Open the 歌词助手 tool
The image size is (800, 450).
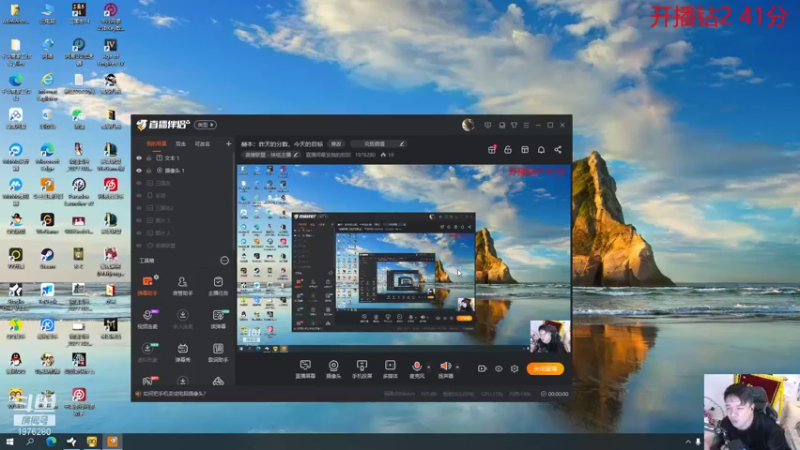218,352
